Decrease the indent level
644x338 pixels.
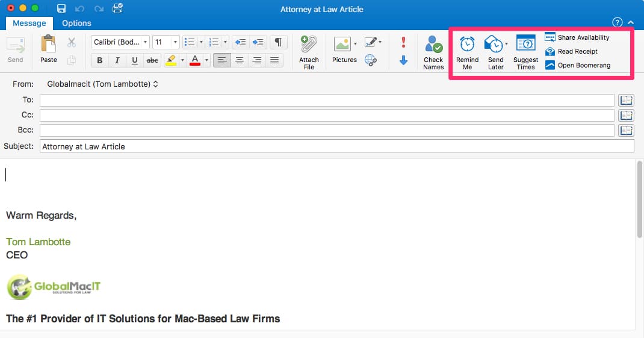[x=241, y=42]
